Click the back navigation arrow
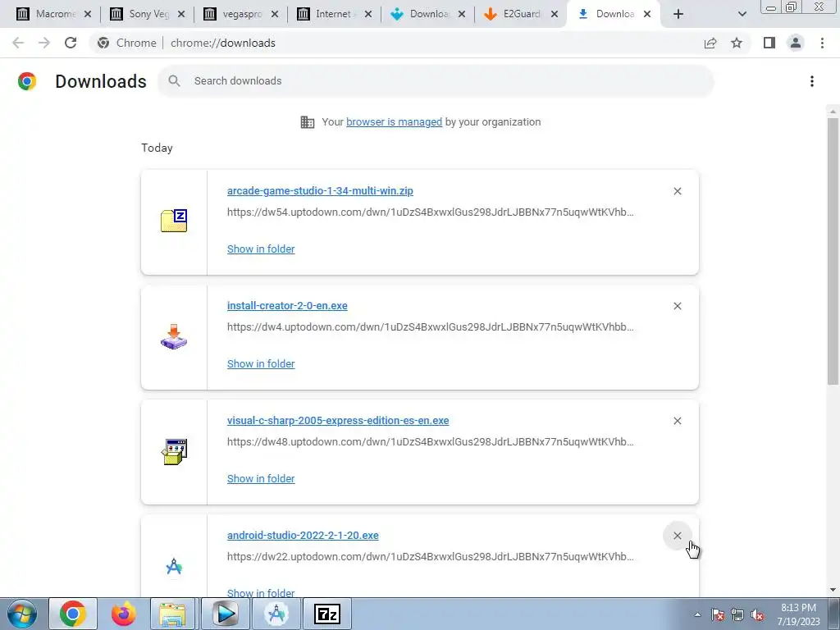 [x=18, y=43]
